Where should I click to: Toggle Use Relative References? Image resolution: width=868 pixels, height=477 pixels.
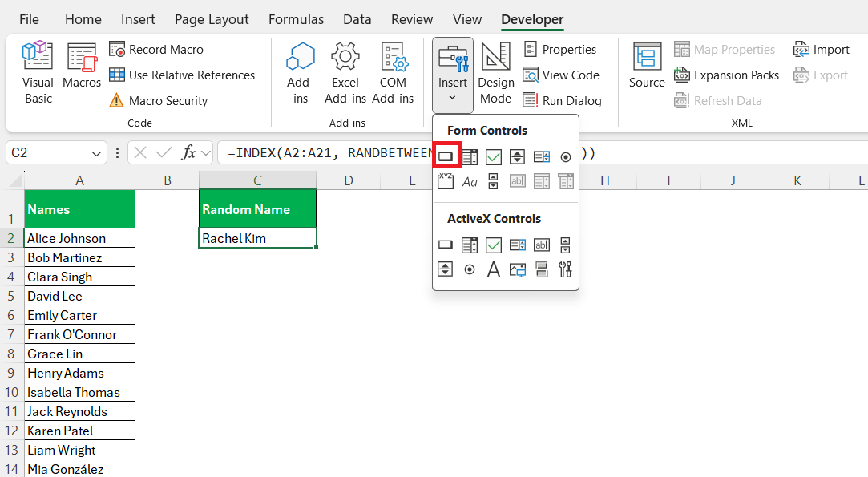tap(182, 75)
